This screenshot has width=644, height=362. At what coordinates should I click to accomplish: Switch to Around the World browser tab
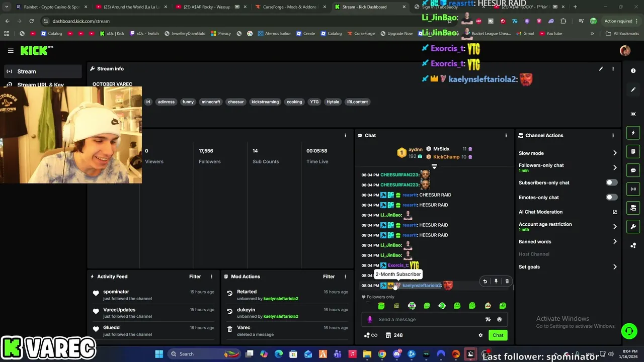pos(132,7)
